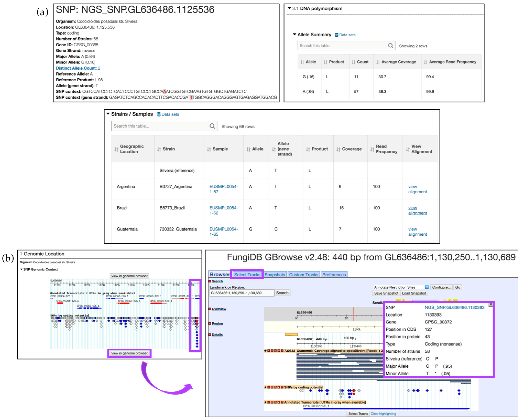The width and height of the screenshot is (522, 420).
Task: Click search magnifier in Allele Summary table
Action: point(391,46)
